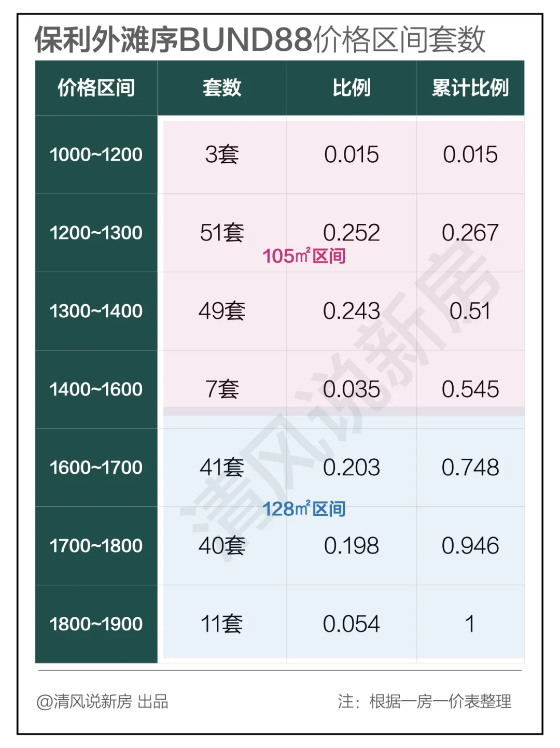Click the 注：根据一房一价表整理 footnote

(x=425, y=701)
